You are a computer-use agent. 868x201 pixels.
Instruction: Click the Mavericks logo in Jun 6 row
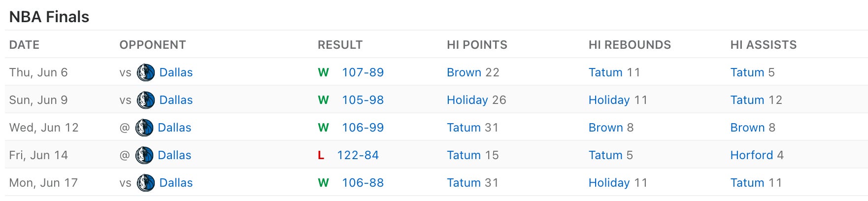point(146,72)
